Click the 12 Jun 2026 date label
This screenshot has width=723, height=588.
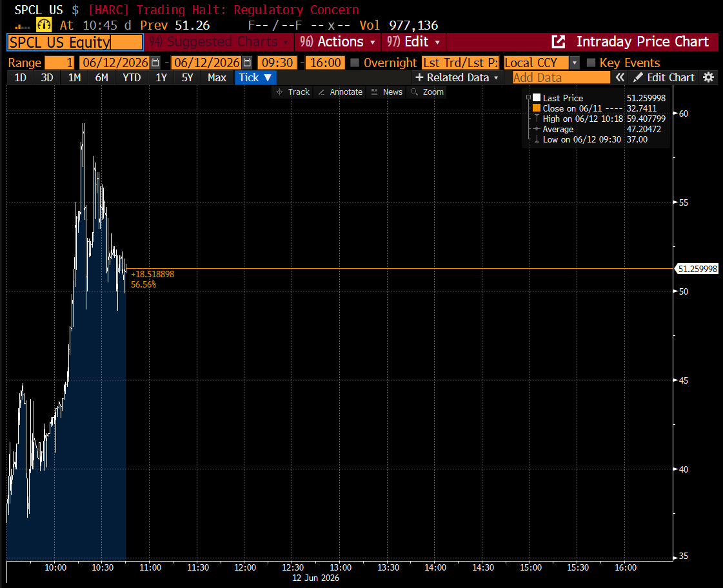[315, 578]
